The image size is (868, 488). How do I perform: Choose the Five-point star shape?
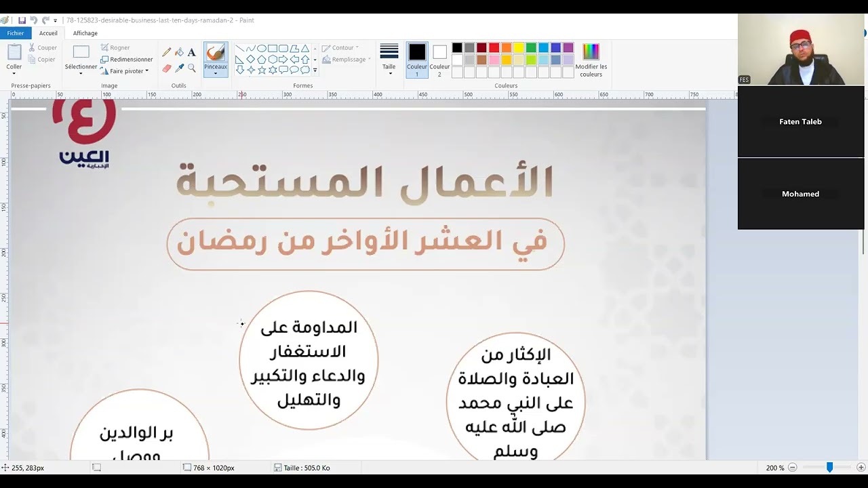pos(261,70)
